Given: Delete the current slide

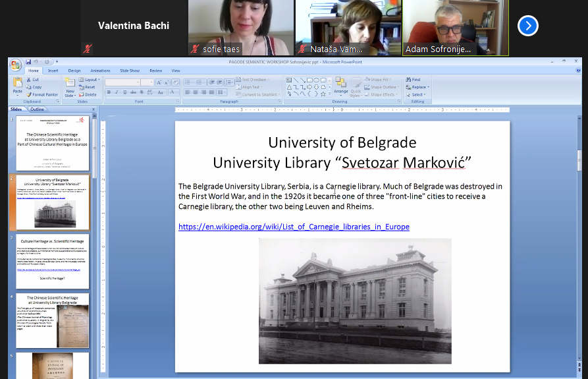Looking at the screenshot, I should [88, 94].
